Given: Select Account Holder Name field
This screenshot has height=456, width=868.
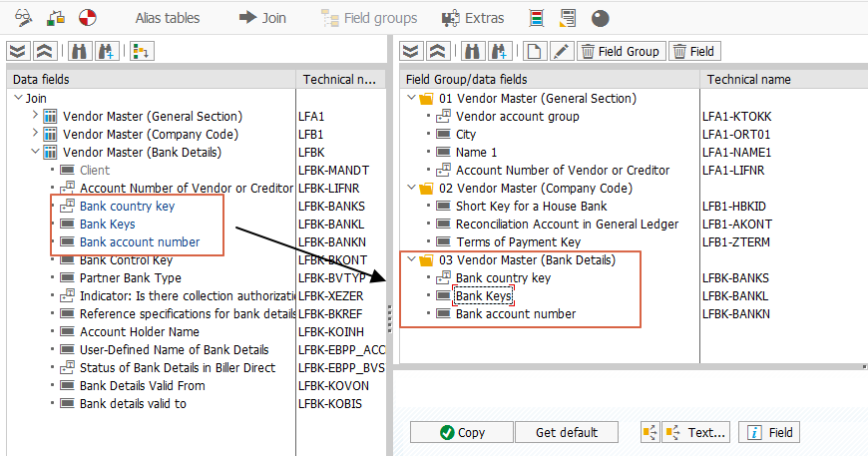Looking at the screenshot, I should coord(140,332).
